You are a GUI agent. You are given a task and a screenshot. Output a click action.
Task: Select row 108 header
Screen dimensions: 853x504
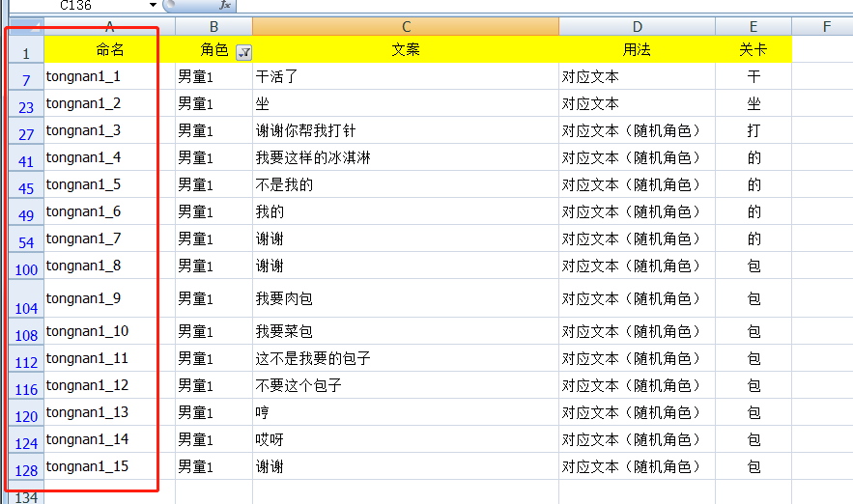coord(26,331)
